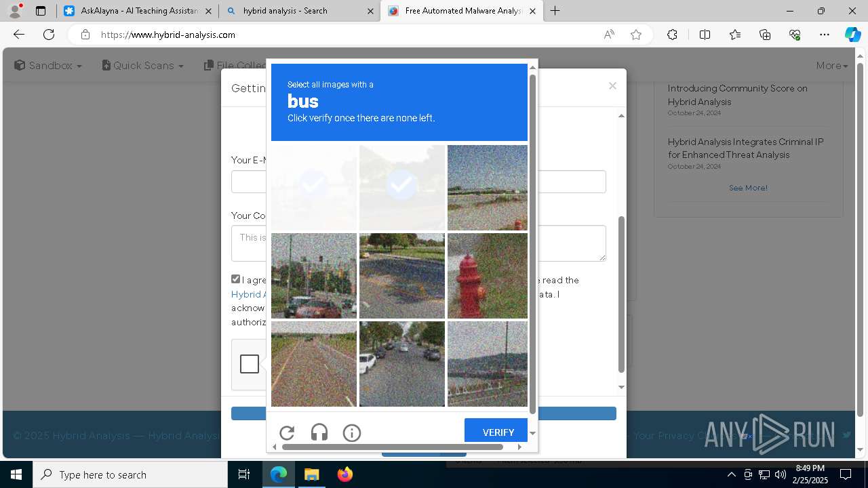This screenshot has width=868, height=488.
Task: Open Favorites list icon
Action: [735, 35]
